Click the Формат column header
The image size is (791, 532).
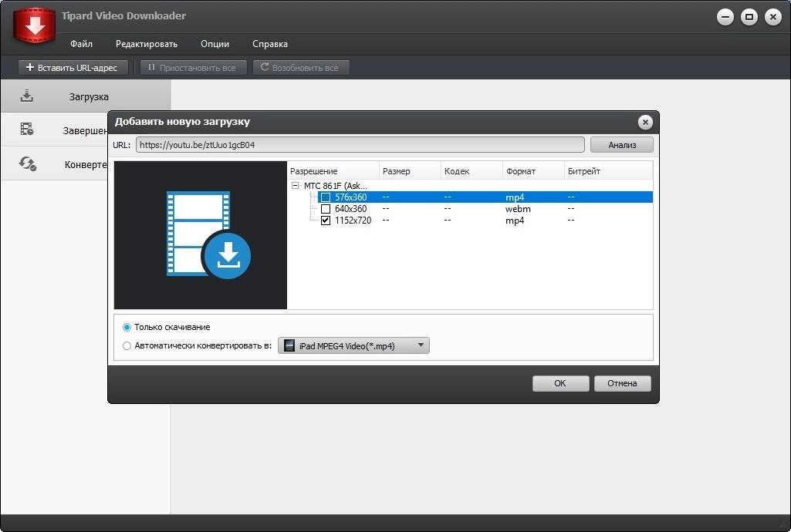tap(533, 171)
